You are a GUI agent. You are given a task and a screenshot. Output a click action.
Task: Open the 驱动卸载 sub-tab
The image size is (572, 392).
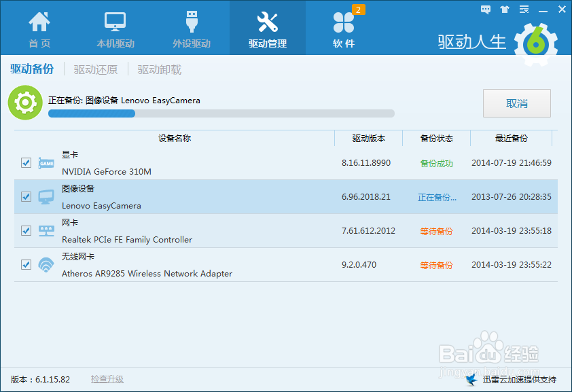point(160,69)
